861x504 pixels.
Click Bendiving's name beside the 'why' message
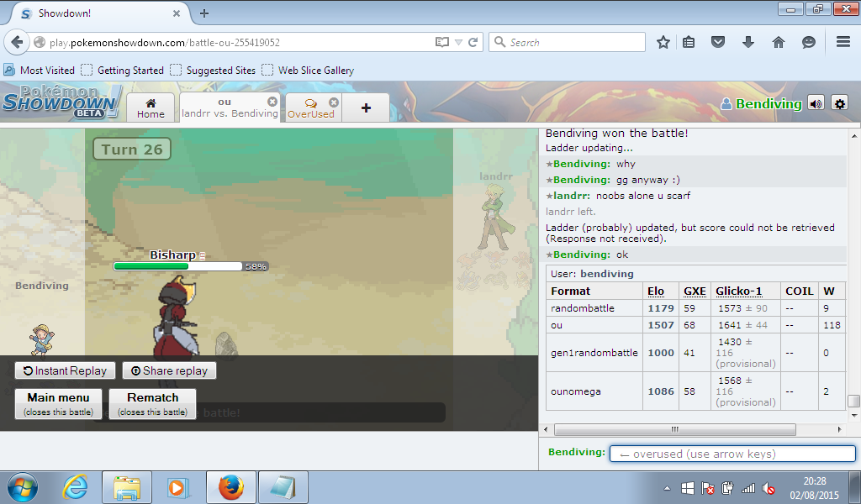coord(582,164)
